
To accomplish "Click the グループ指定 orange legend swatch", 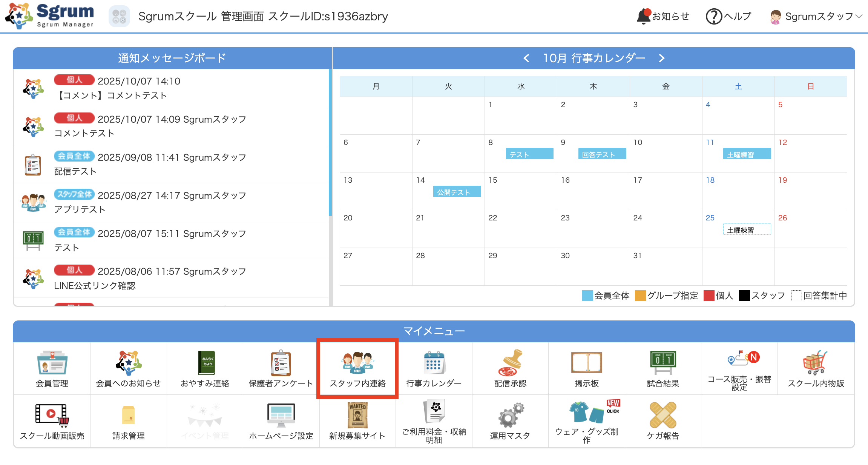I will (x=640, y=296).
